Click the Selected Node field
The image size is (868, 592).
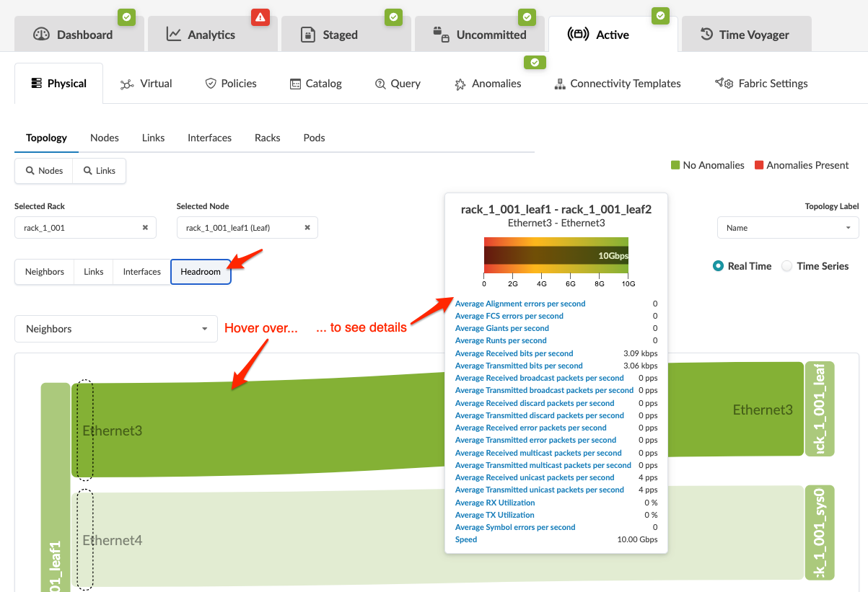click(247, 228)
